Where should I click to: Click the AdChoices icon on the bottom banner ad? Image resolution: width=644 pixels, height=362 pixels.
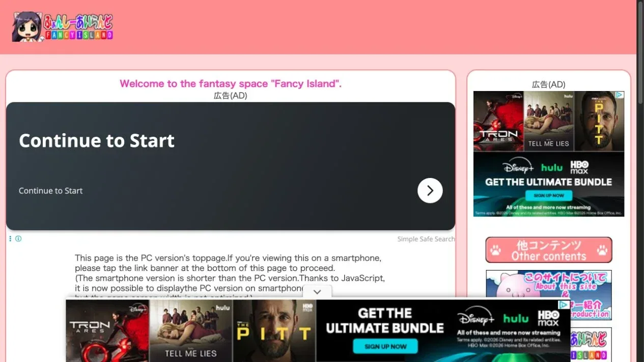(564, 305)
